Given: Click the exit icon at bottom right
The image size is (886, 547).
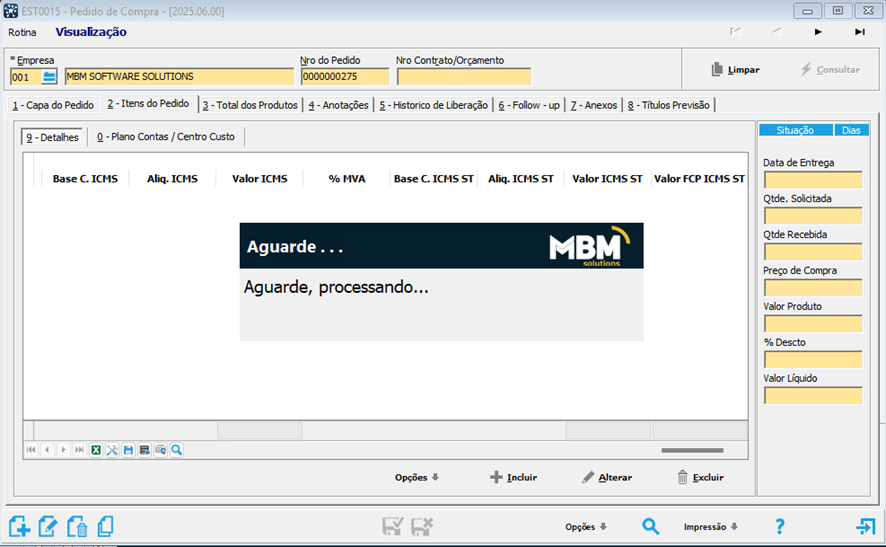Looking at the screenshot, I should (864, 526).
